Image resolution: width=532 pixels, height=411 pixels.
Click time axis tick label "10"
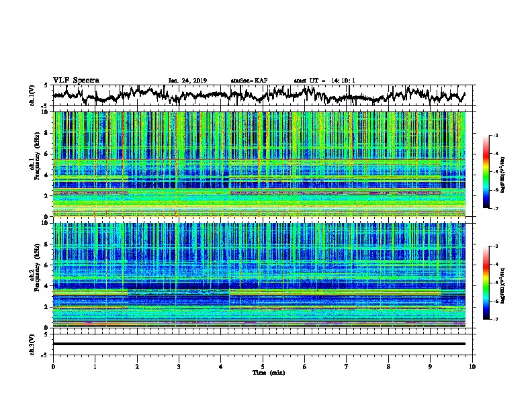472,367
